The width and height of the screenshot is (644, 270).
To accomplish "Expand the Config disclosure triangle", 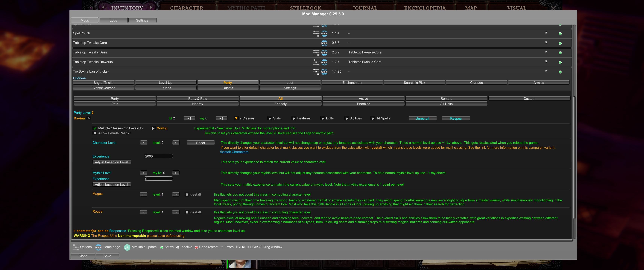I will pyautogui.click(x=153, y=128).
